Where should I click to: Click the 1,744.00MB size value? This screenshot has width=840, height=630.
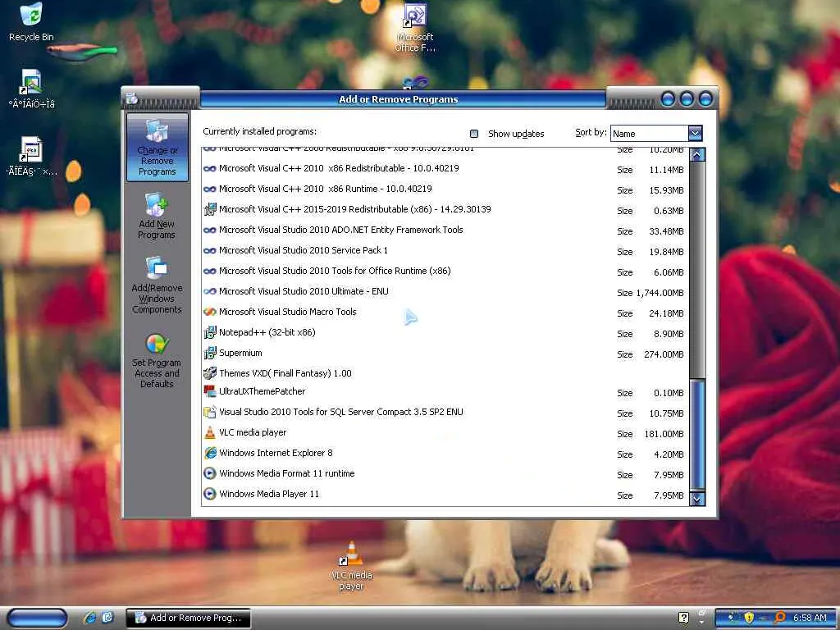point(660,293)
